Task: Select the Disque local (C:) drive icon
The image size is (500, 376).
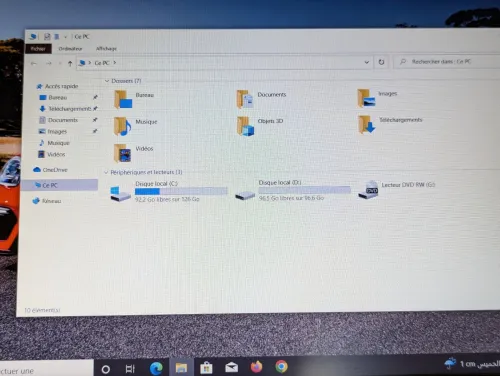Action: tap(120, 194)
